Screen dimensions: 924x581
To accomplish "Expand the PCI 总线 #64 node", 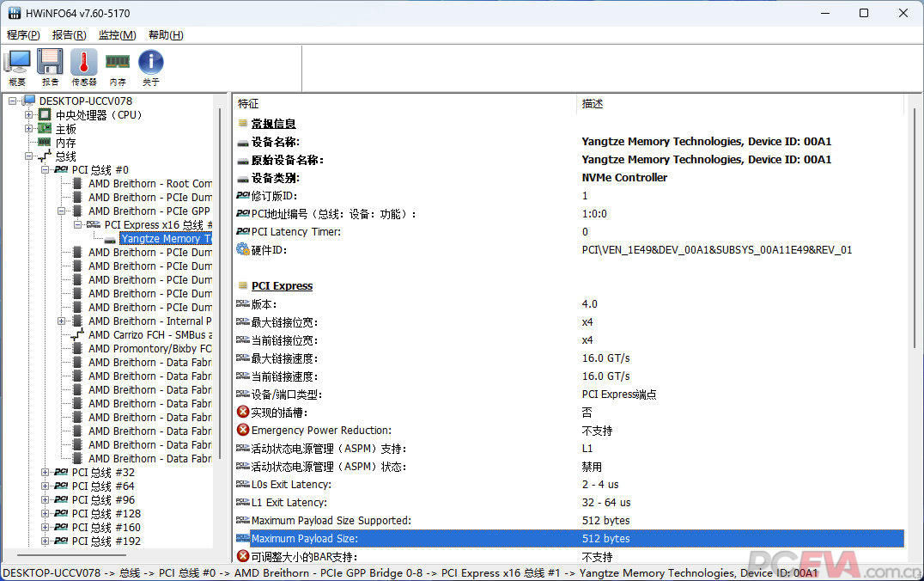I will [45, 486].
